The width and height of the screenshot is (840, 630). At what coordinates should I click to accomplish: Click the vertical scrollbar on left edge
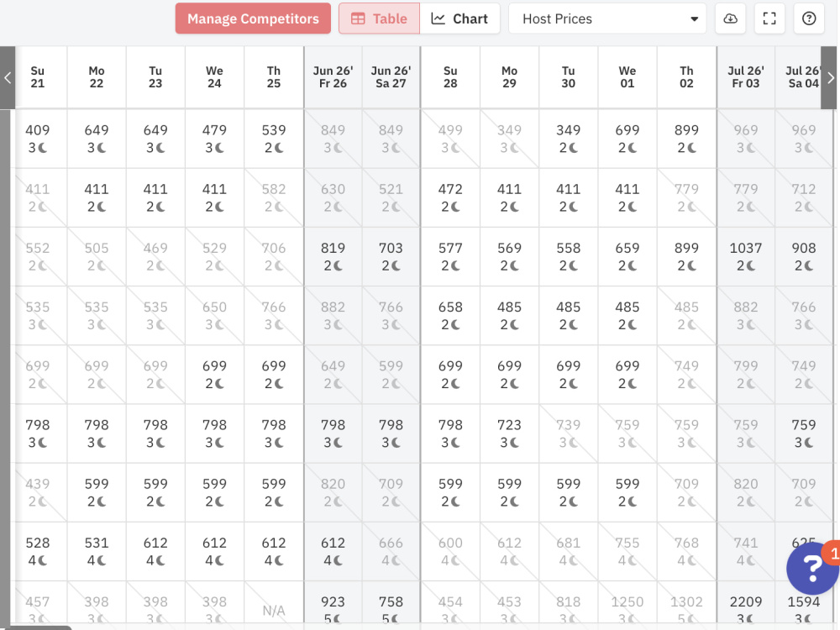[5, 367]
